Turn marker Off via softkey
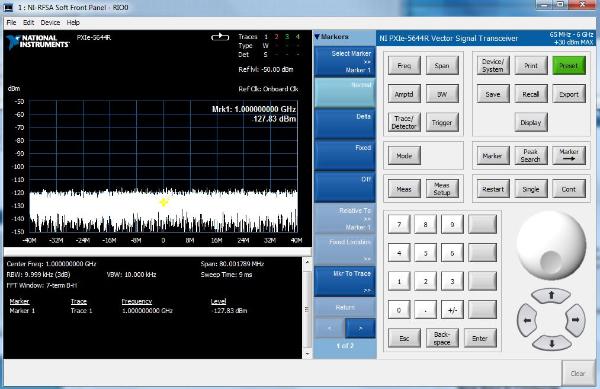The width and height of the screenshot is (600, 389). pyautogui.click(x=345, y=187)
